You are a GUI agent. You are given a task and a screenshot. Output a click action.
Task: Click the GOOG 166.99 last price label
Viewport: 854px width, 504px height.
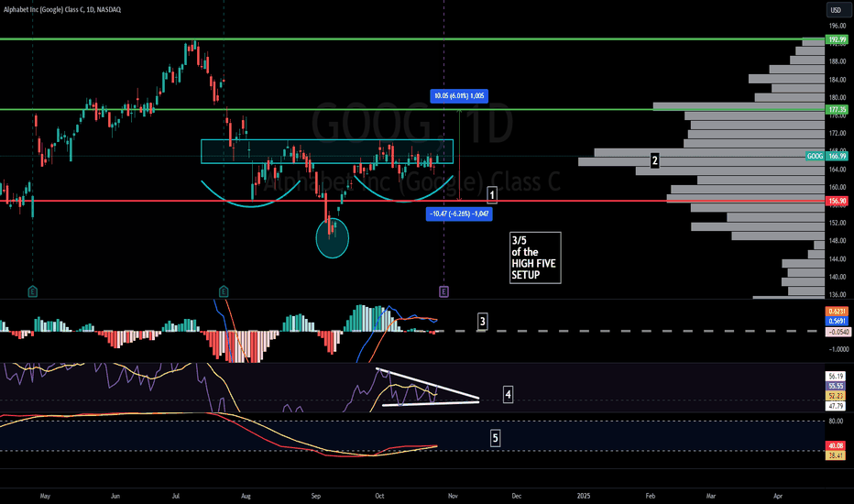coord(827,157)
